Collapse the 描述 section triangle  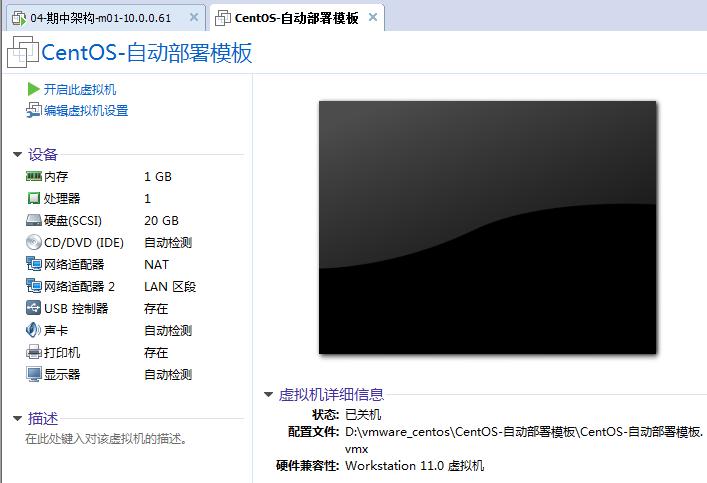[x=18, y=419]
